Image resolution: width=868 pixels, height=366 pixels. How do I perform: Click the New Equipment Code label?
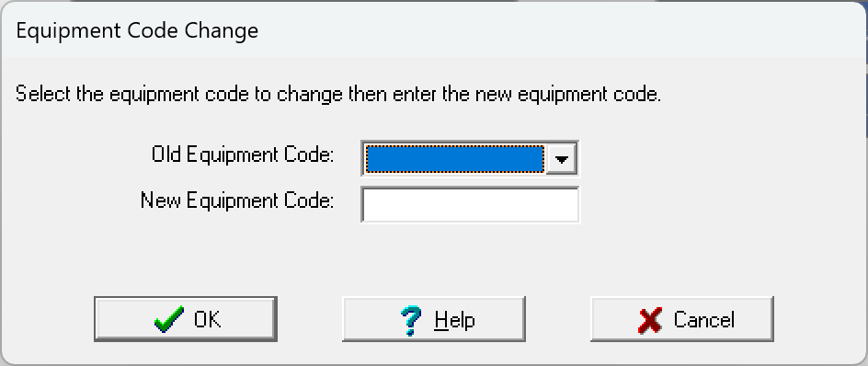(x=237, y=200)
